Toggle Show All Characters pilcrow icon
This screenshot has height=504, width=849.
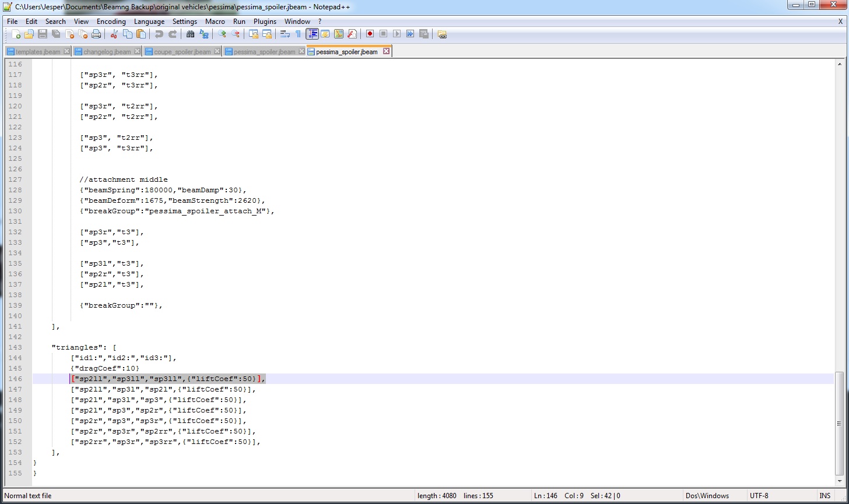coord(298,34)
